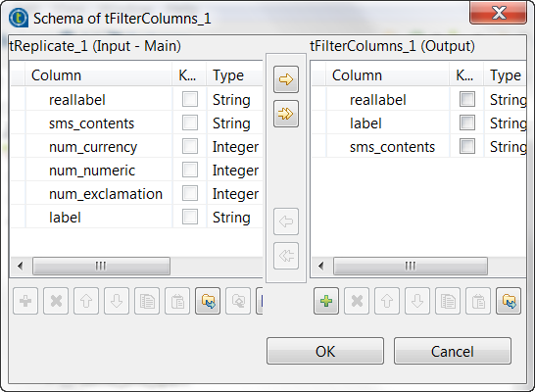Screen dimensions: 535x392
Task: Click the input move down arrow icon
Action: 117,301
